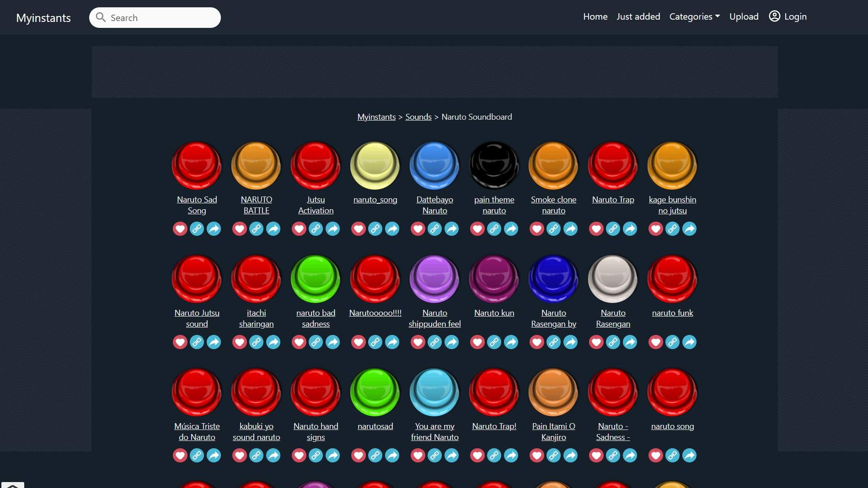
Task: Click the search magnifier icon
Action: pyautogui.click(x=101, y=17)
